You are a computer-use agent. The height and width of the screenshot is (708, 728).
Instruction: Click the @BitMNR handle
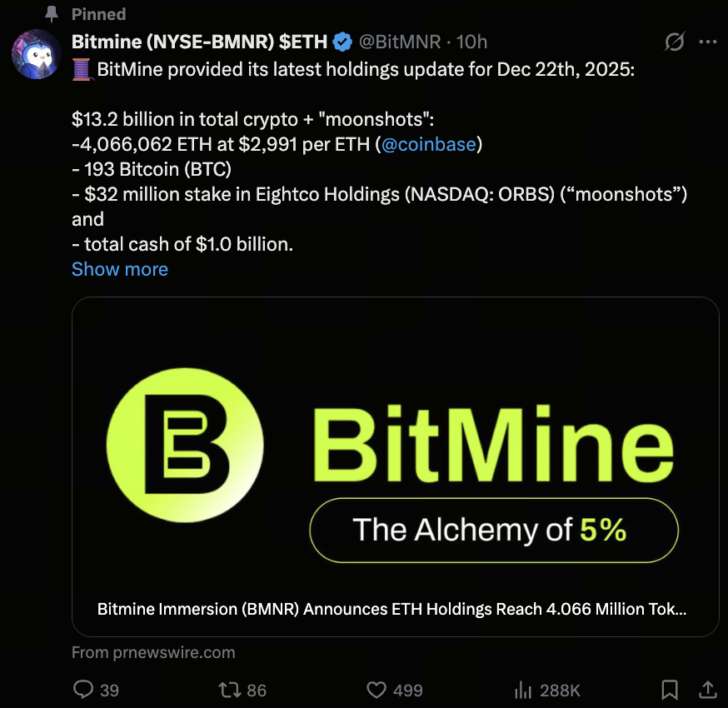(398, 42)
